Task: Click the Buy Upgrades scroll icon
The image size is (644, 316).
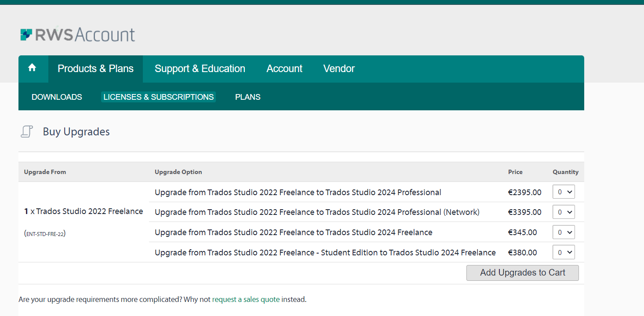Action: point(27,131)
